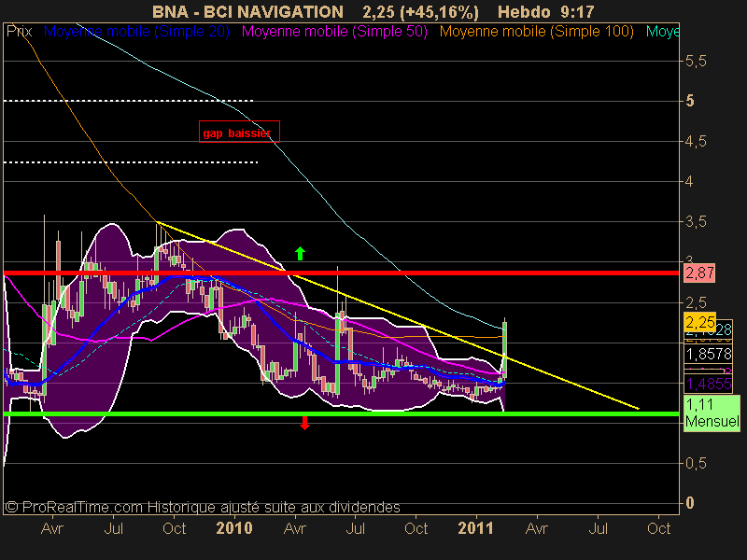Viewport: 747px width, 560px height.
Task: Select the "gap baissier" annotation box
Action: [239, 132]
